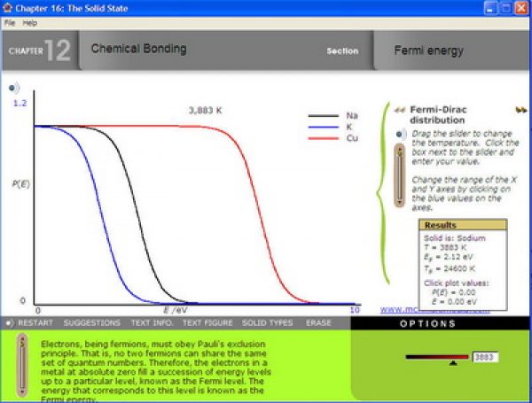Open the Help menu
This screenshot has width=532, height=403.
pyautogui.click(x=30, y=23)
